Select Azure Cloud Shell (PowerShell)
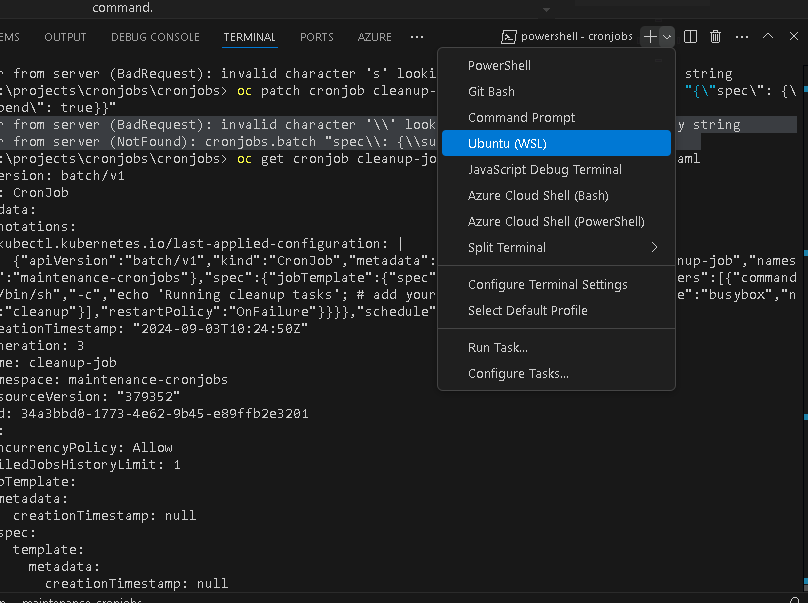808x603 pixels. (556, 221)
